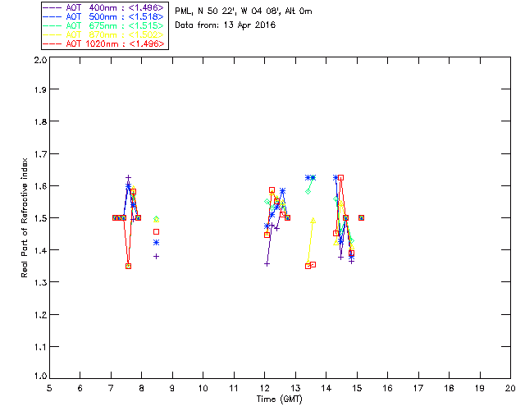This screenshot has width=525, height=420.
Task: Click the x-axis tick label 9
Action: pyautogui.click(x=172, y=388)
